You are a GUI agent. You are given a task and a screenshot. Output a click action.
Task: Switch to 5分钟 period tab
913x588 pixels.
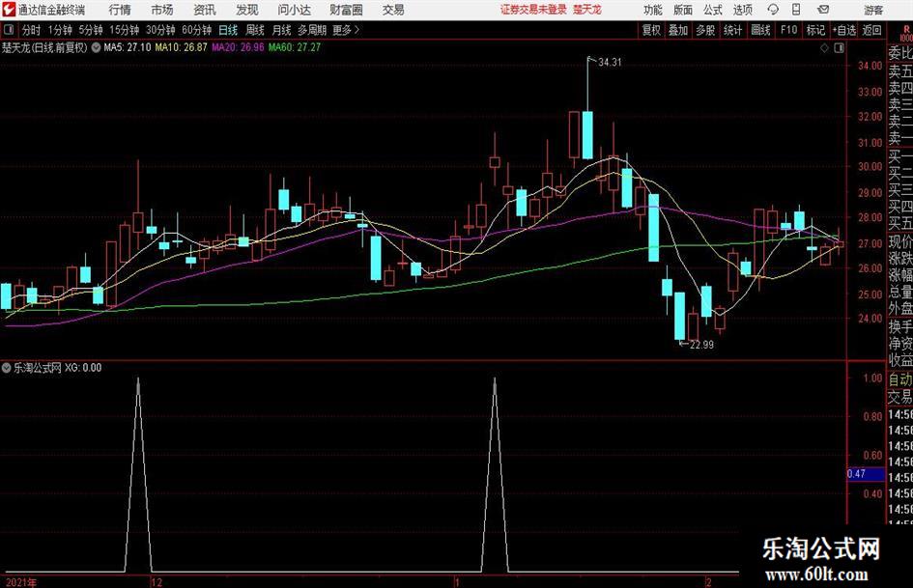91,30
